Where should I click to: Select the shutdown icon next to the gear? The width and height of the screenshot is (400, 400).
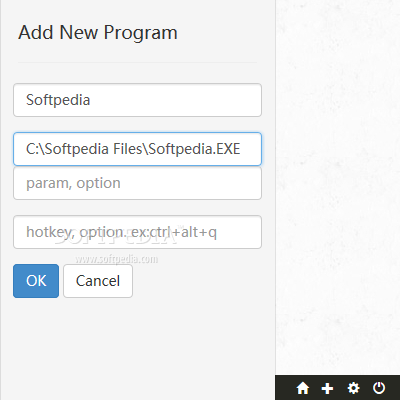379,388
